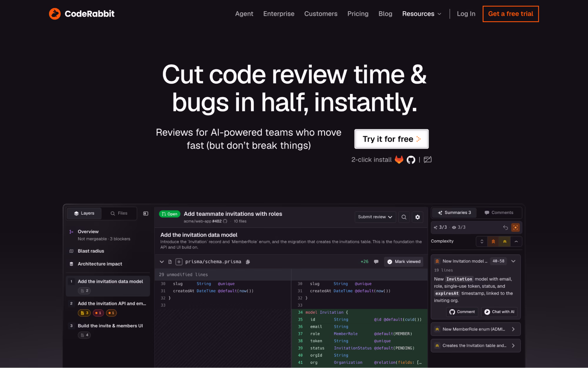Screen dimensions: 588x368
Task: Click the Try it for free button
Action: tap(391, 139)
